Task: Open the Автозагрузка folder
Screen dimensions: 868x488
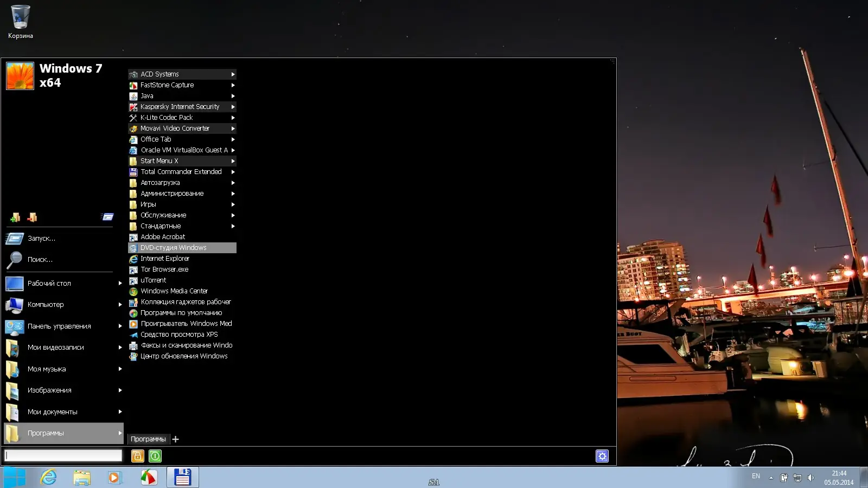Action: [182, 183]
